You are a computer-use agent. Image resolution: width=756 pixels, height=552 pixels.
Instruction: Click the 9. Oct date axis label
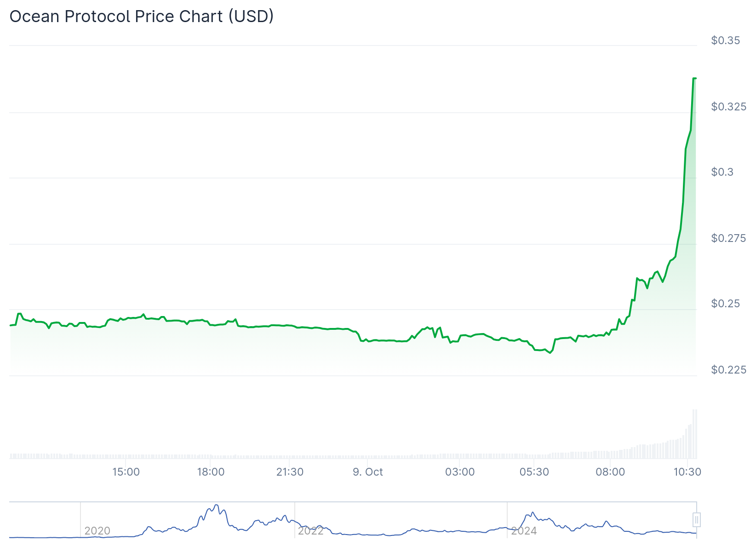point(368,472)
